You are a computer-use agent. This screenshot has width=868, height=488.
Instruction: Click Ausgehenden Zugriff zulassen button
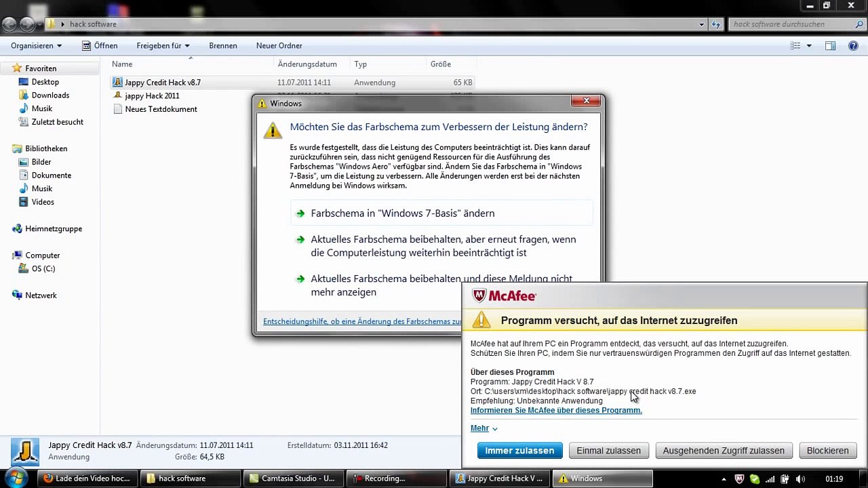click(724, 451)
